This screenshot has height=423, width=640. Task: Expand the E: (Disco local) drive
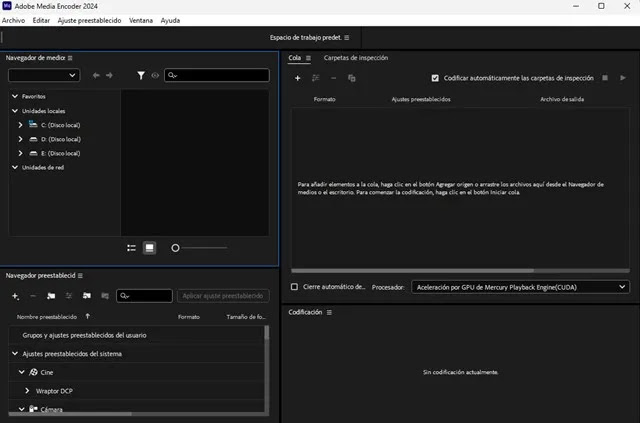[x=20, y=153]
